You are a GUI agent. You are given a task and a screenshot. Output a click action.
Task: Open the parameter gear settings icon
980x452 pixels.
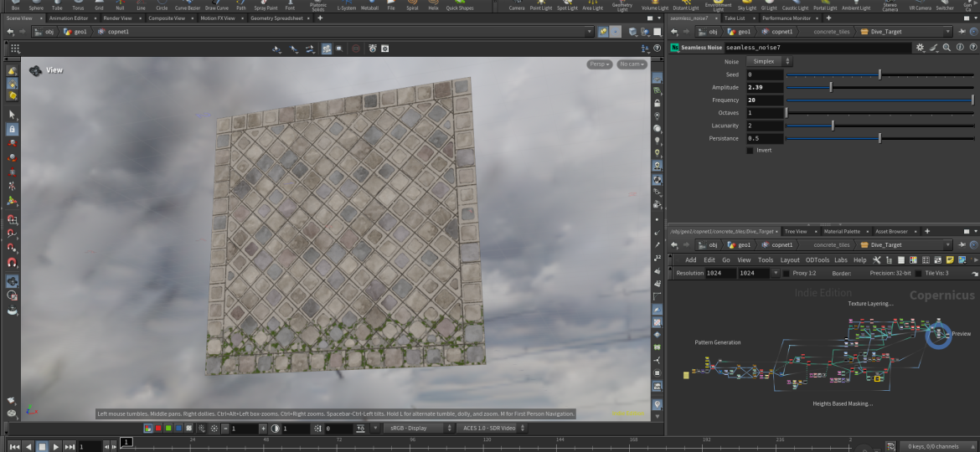(920, 48)
